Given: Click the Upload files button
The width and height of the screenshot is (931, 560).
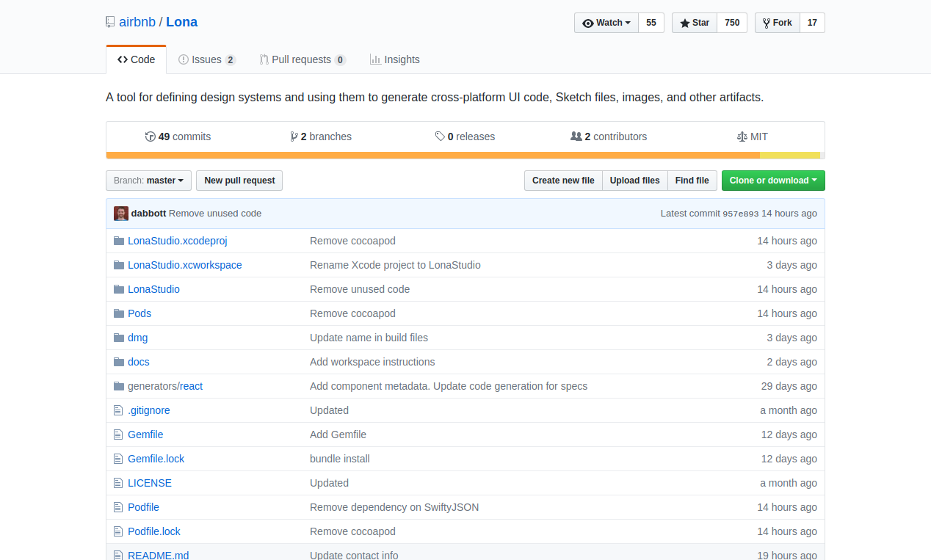Looking at the screenshot, I should click(x=634, y=181).
